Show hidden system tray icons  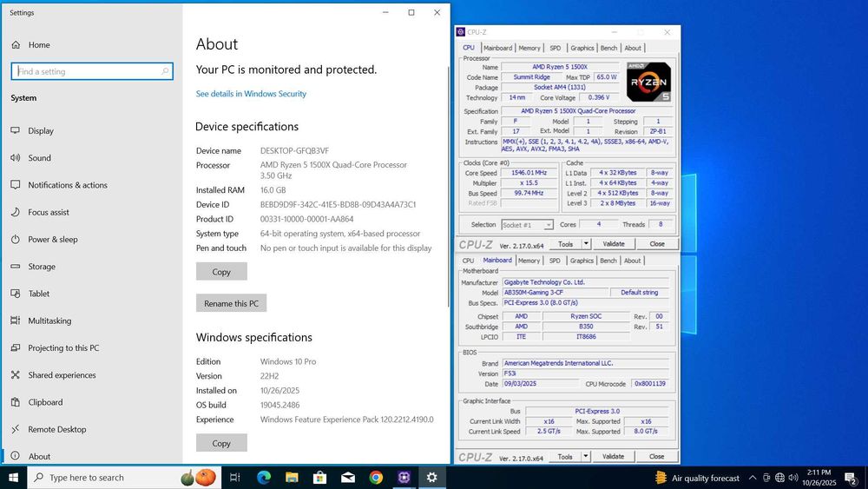click(x=753, y=478)
